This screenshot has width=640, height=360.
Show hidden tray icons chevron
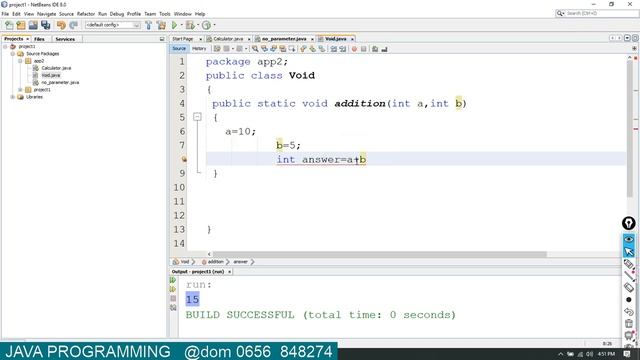pos(561,354)
